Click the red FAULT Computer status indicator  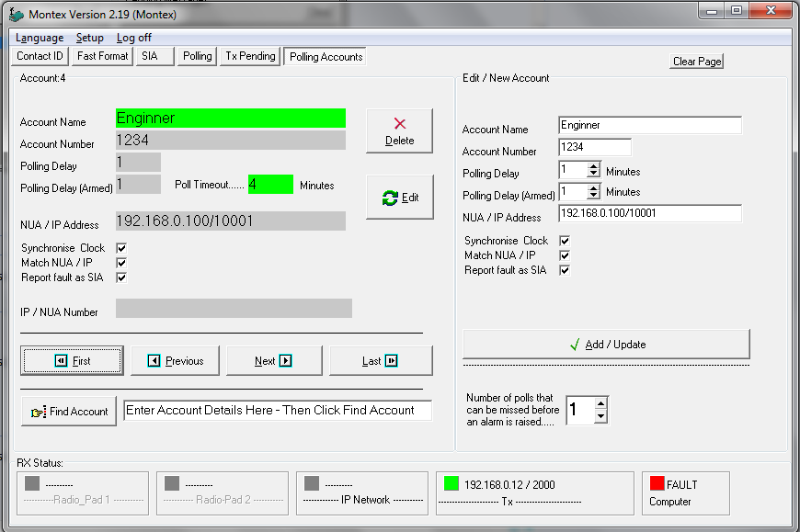tap(657, 483)
